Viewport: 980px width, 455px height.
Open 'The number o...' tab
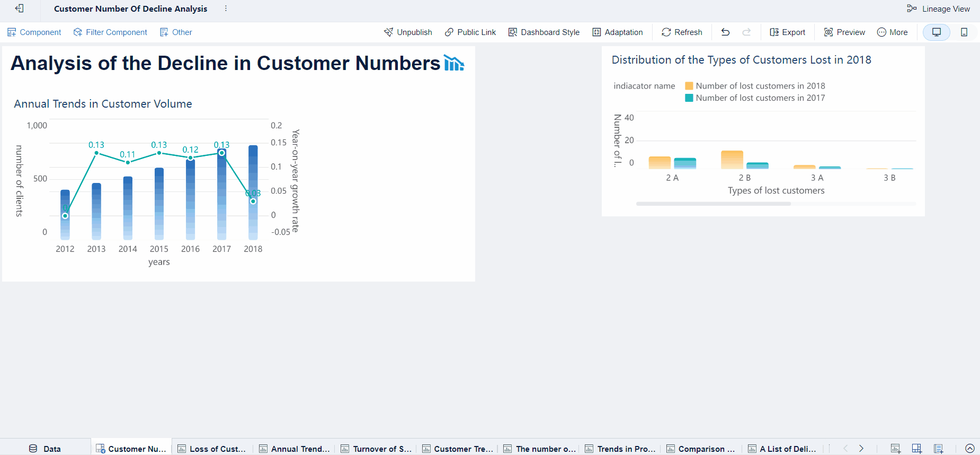tap(539, 449)
